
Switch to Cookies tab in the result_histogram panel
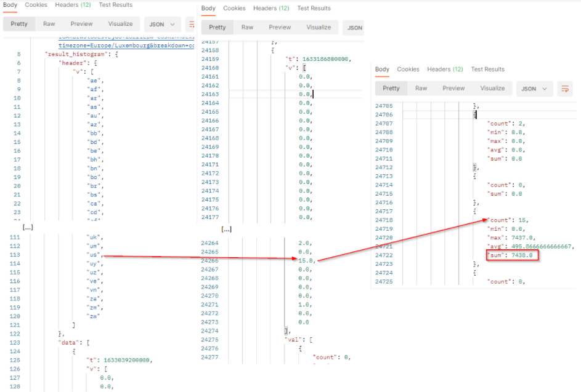[36, 5]
